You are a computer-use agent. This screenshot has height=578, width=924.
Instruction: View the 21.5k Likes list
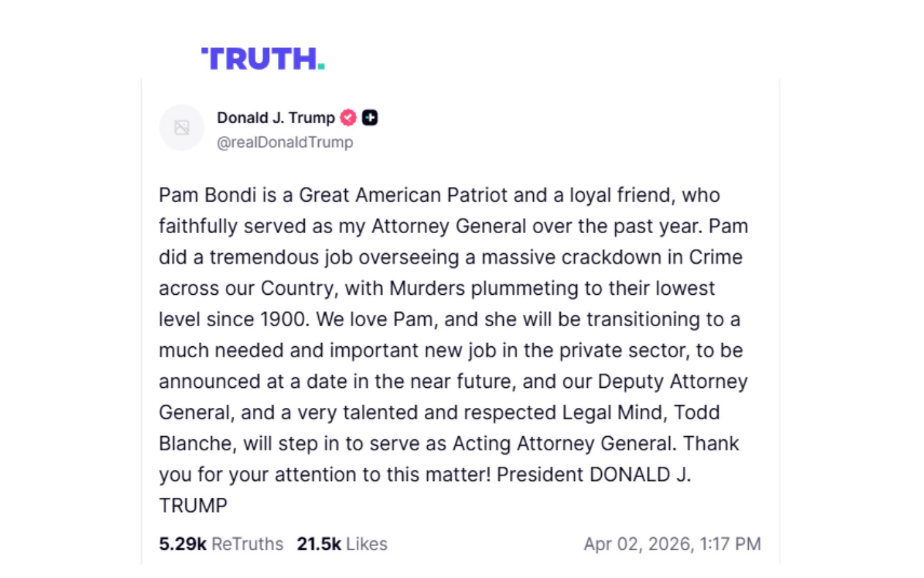(x=342, y=543)
